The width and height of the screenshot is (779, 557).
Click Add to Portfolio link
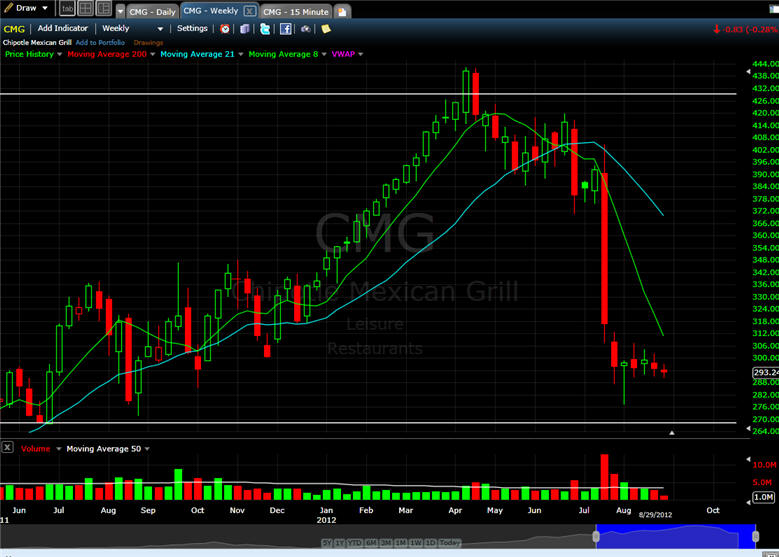tap(100, 43)
